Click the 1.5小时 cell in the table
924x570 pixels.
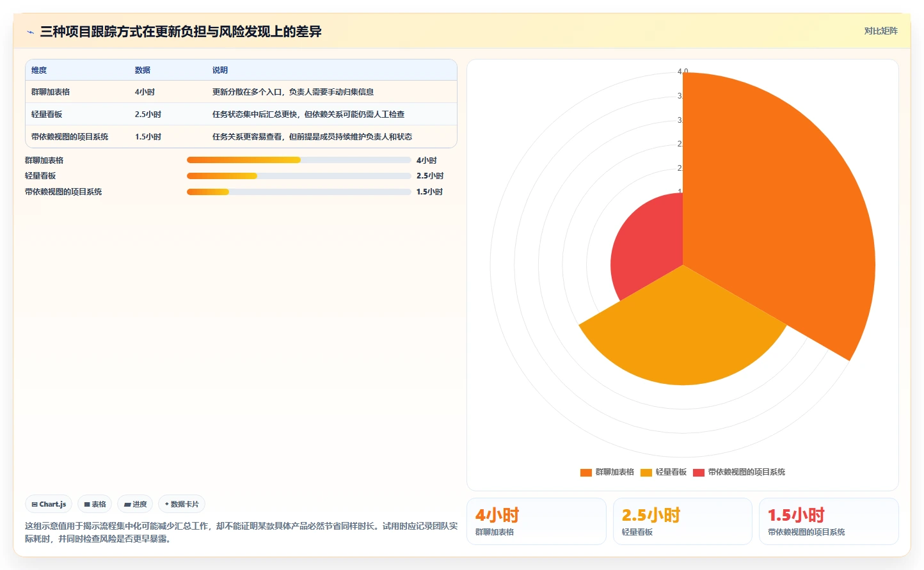tap(148, 137)
